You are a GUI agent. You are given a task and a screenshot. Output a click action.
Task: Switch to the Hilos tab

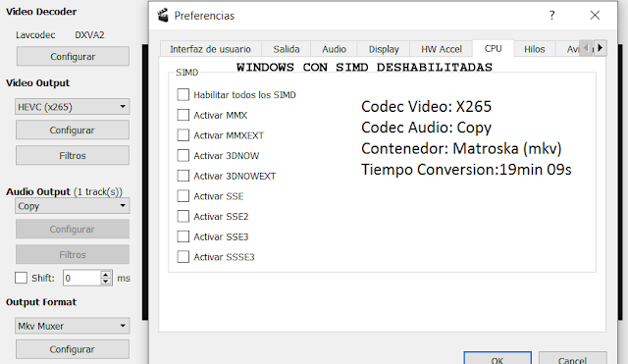[534, 49]
